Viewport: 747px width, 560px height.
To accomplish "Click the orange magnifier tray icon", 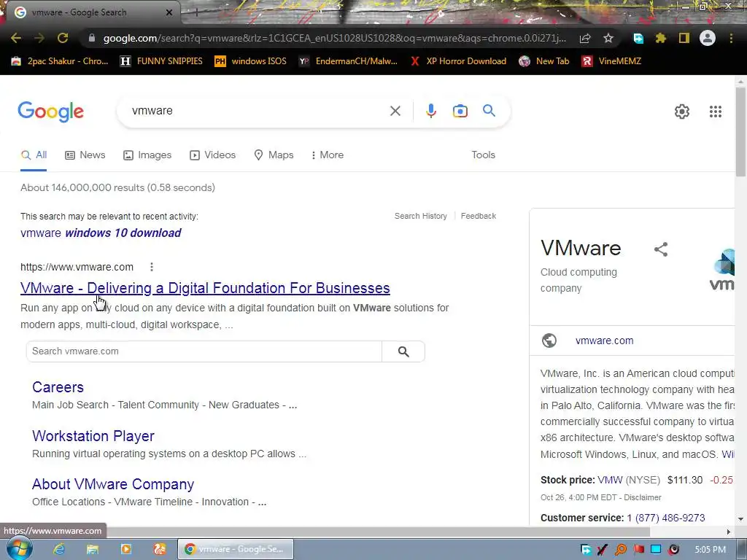I will click(621, 550).
